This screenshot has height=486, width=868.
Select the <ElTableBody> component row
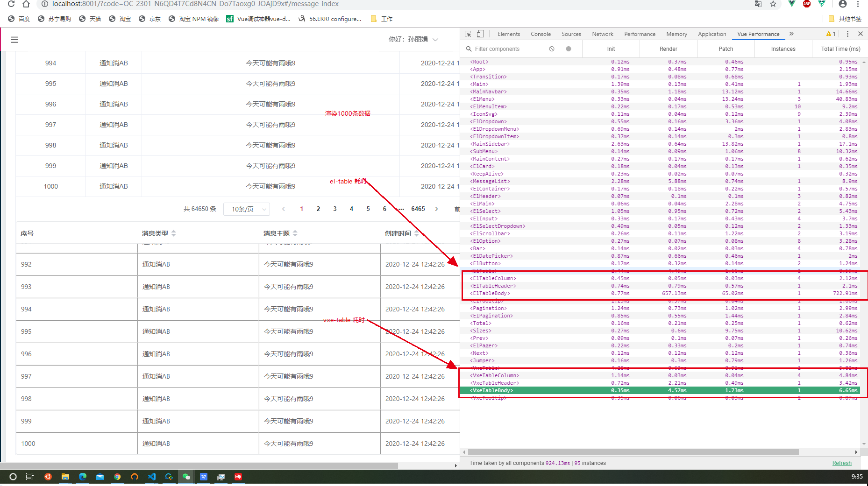[660, 293]
